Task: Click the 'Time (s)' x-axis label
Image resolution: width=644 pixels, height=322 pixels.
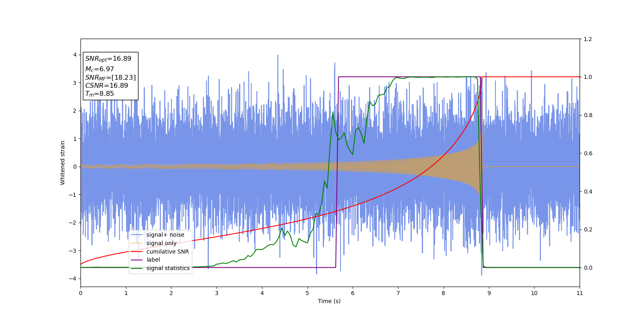Action: (x=329, y=301)
